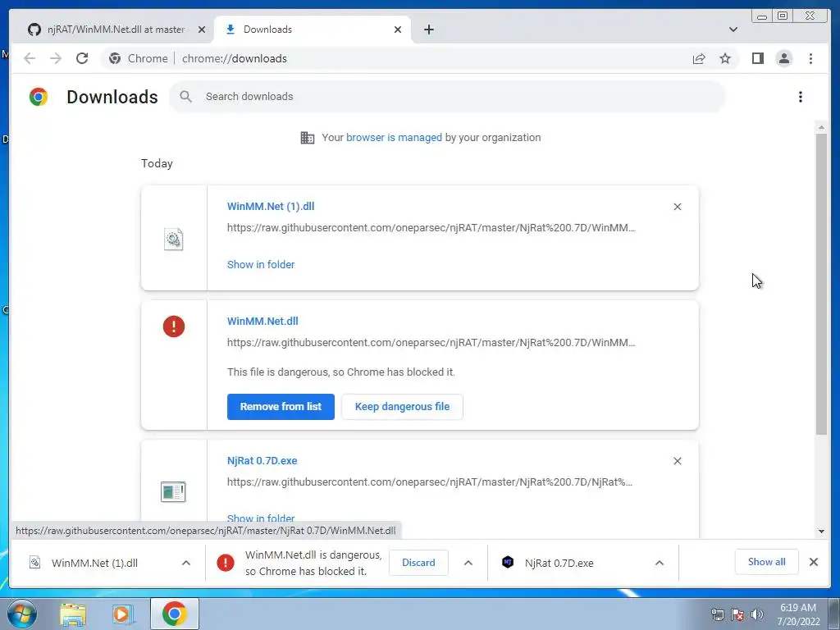
Task: Click the share page icon in address bar
Action: pyautogui.click(x=699, y=58)
